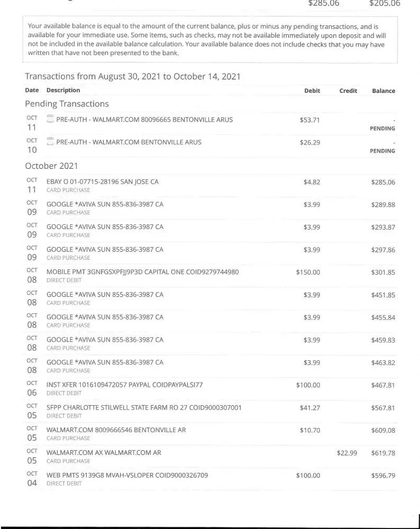Image resolution: width=420 pixels, height=529 pixels.
Task: Click the Credit column header
Action: pos(348,91)
